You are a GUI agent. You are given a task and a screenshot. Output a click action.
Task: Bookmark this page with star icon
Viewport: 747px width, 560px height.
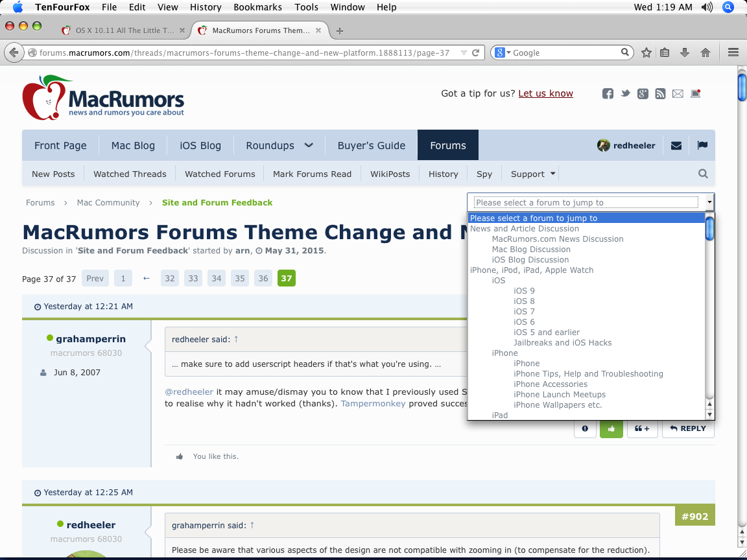(646, 53)
